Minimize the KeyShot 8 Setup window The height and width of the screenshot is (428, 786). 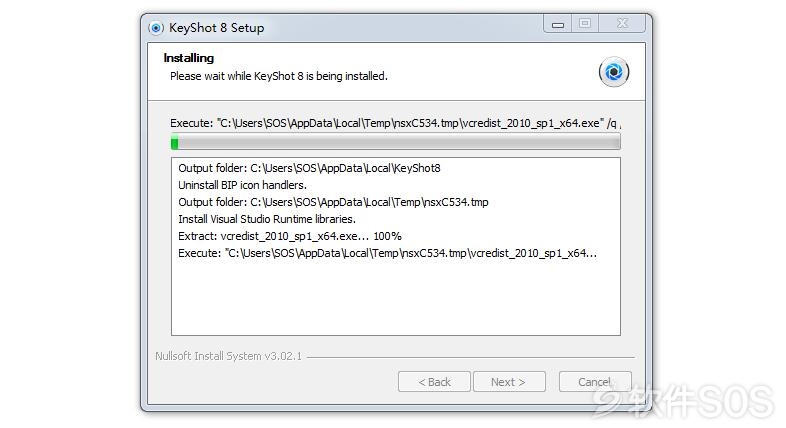pyautogui.click(x=558, y=24)
